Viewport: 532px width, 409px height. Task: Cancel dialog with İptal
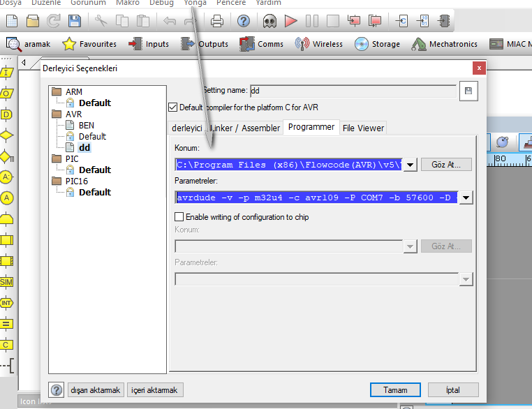[x=453, y=390]
